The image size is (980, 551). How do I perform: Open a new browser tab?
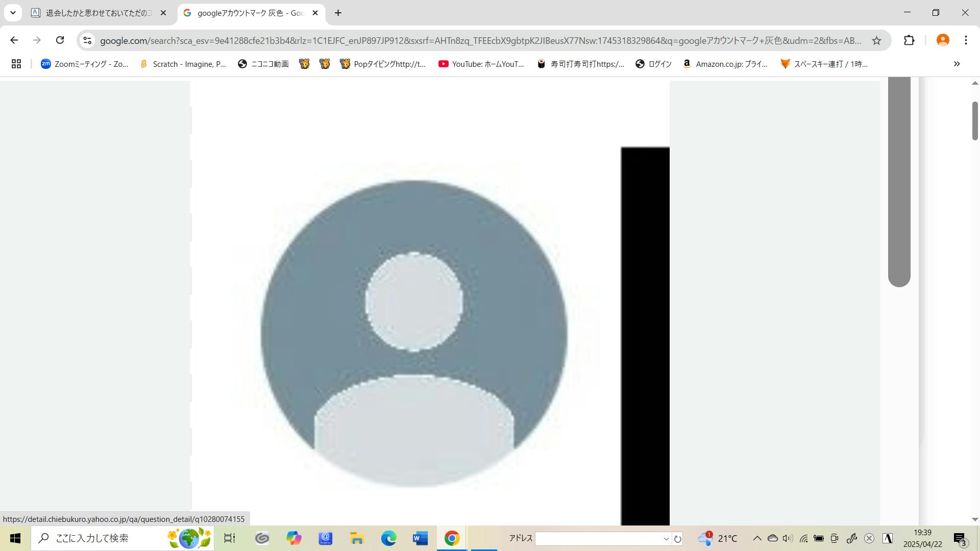338,13
